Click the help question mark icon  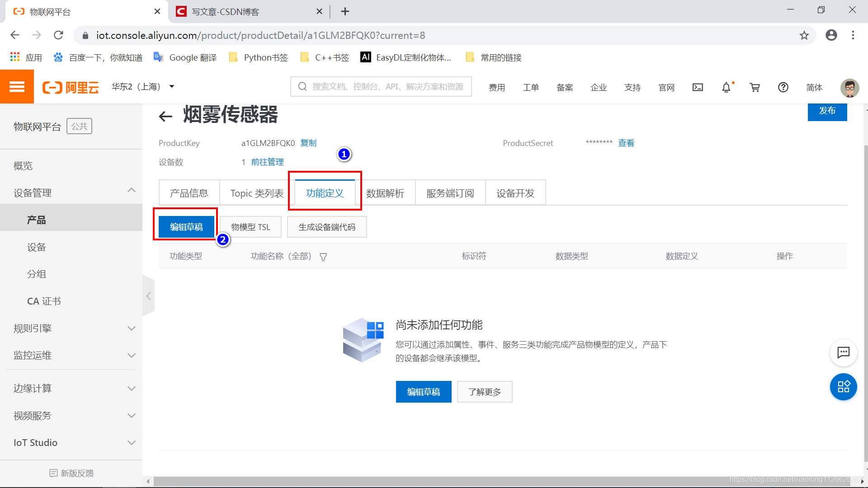pyautogui.click(x=783, y=87)
